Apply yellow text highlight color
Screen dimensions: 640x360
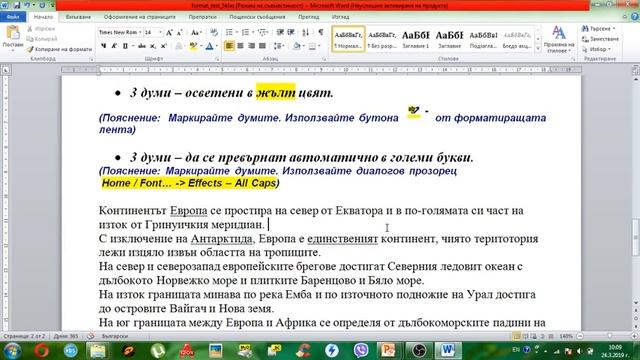tap(193, 46)
